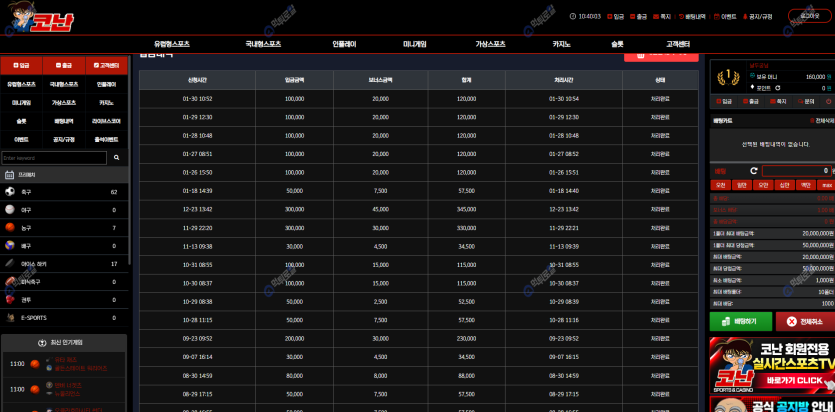Click the 로그아웃 button
This screenshot has height=412, width=835.
[x=809, y=16]
